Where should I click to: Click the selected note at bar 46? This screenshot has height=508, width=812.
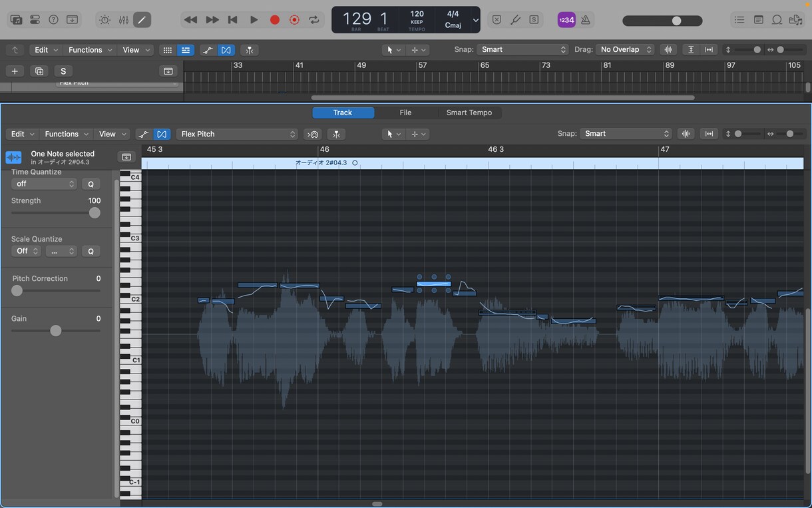tap(434, 284)
